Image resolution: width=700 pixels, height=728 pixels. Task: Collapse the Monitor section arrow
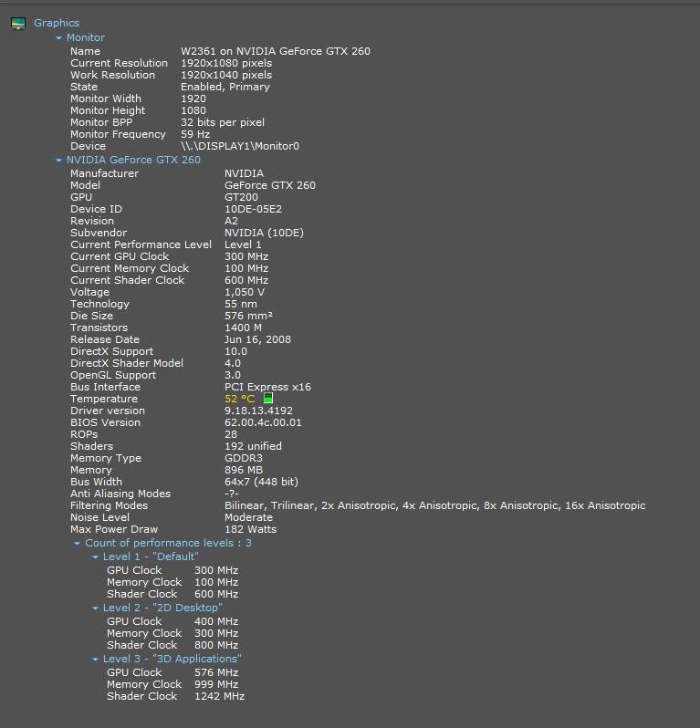pyautogui.click(x=58, y=37)
